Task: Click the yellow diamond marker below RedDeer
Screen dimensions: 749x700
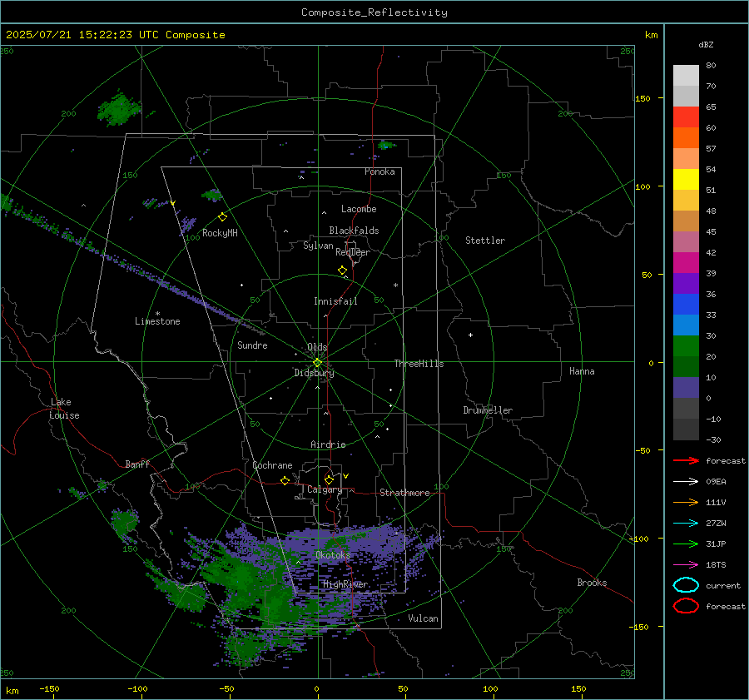Action: coord(342,271)
